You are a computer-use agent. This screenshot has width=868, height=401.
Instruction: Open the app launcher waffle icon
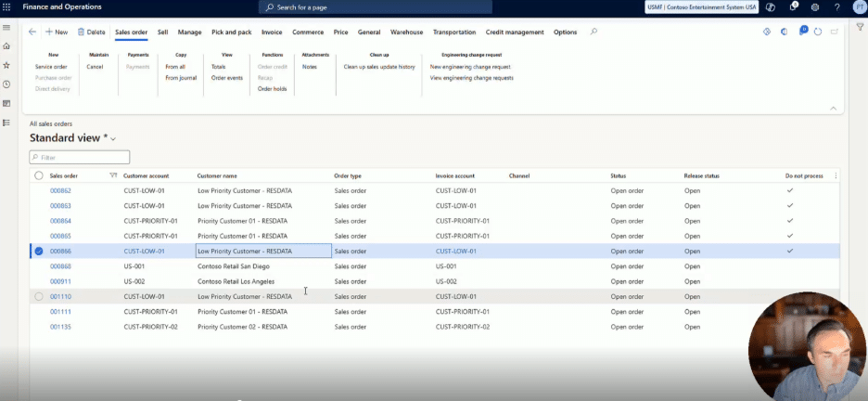[6, 7]
